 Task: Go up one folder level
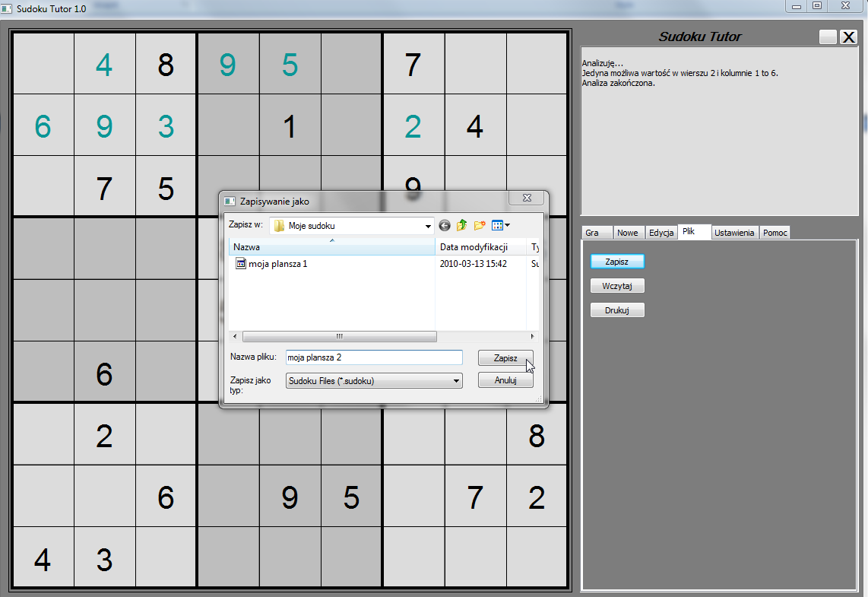pyautogui.click(x=461, y=225)
